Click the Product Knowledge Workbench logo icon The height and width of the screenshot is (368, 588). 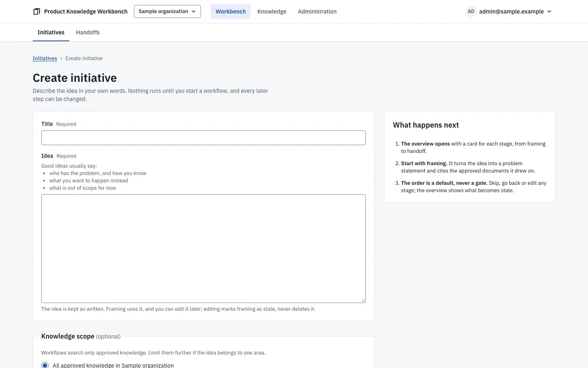[x=37, y=11]
